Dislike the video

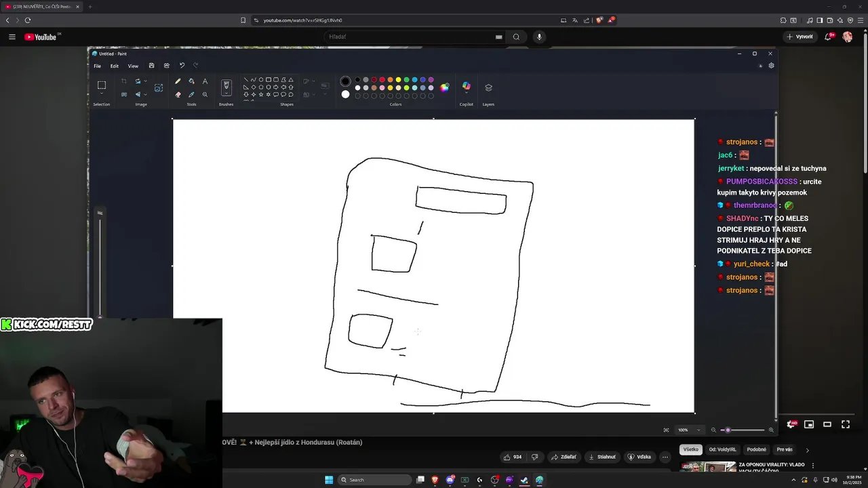(534, 457)
